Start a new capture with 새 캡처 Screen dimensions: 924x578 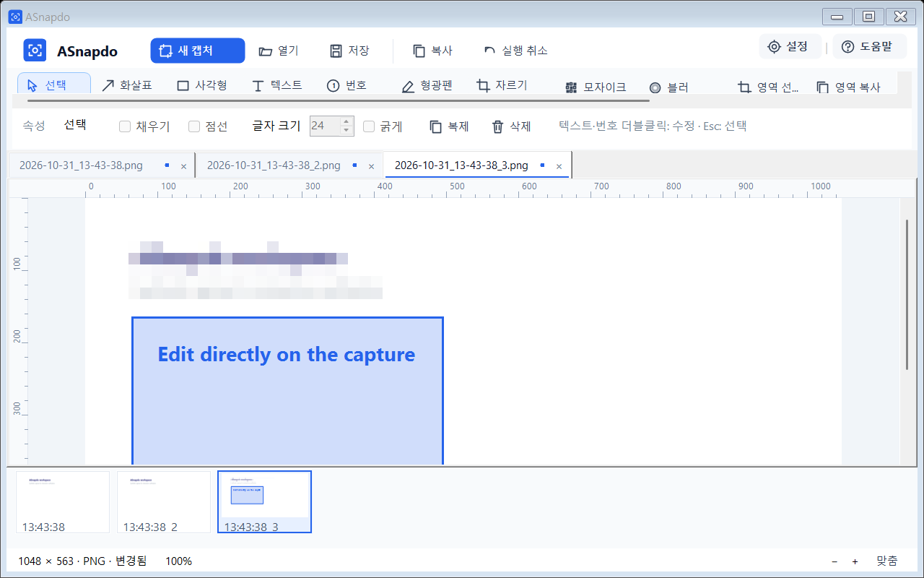[198, 51]
